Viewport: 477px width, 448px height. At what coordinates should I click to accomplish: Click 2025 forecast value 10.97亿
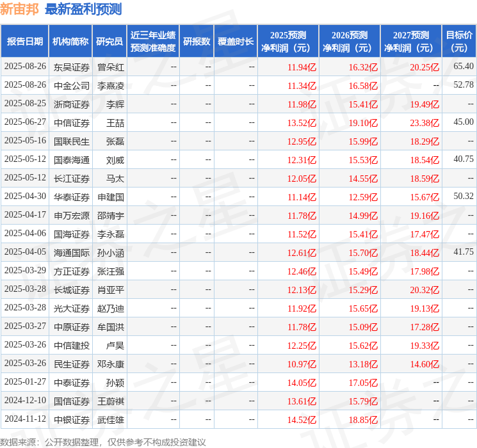pos(302,364)
